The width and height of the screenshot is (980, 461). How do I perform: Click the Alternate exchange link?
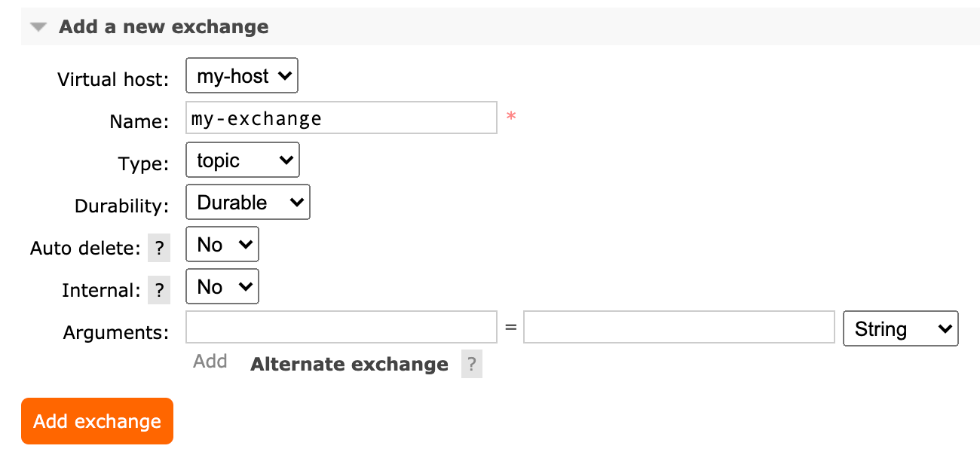point(349,365)
